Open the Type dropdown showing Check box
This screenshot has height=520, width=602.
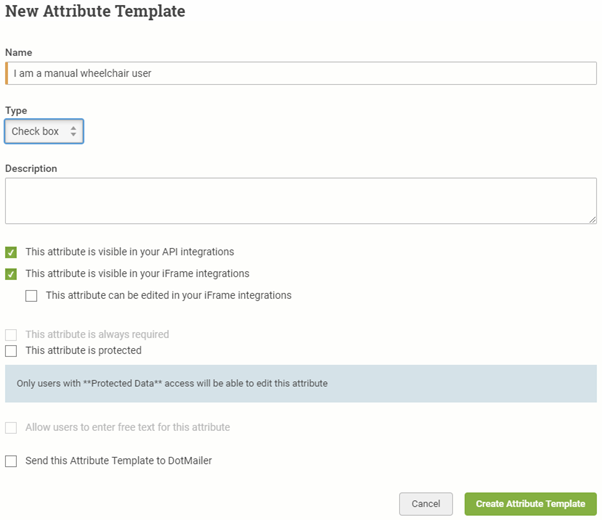pos(44,131)
